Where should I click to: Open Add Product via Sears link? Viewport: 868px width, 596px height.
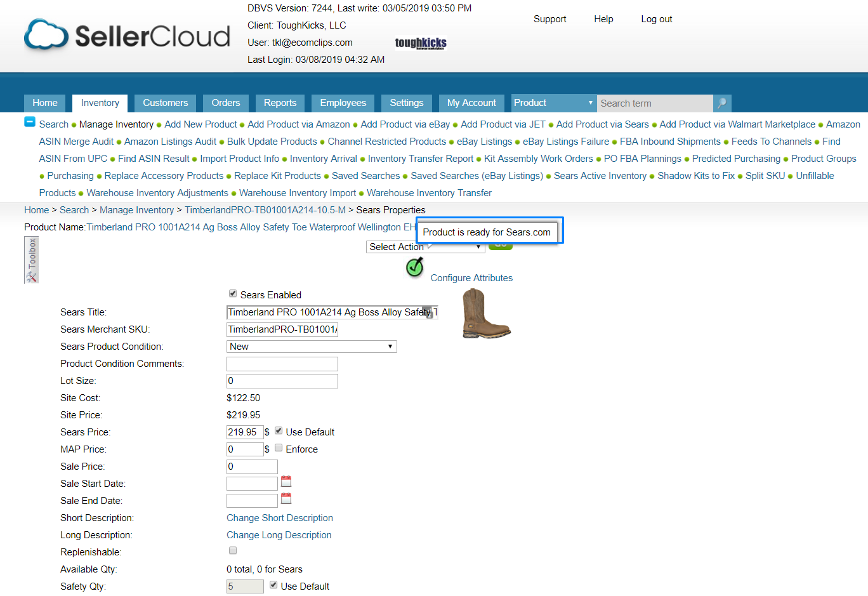(x=603, y=124)
